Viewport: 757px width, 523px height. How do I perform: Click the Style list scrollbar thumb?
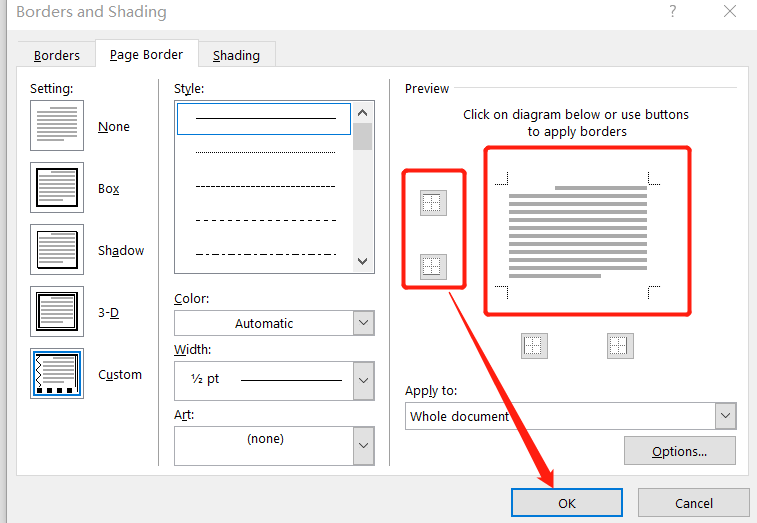pos(363,137)
